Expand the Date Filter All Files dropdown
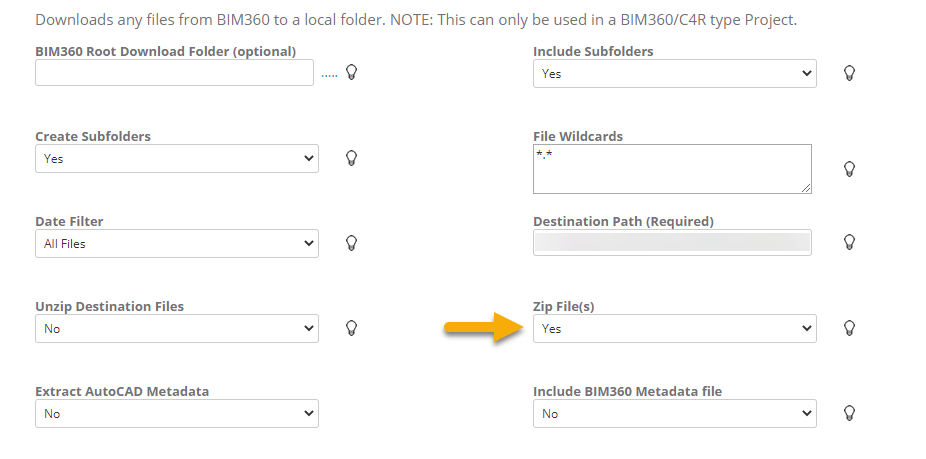The width and height of the screenshot is (926, 459). (x=176, y=243)
